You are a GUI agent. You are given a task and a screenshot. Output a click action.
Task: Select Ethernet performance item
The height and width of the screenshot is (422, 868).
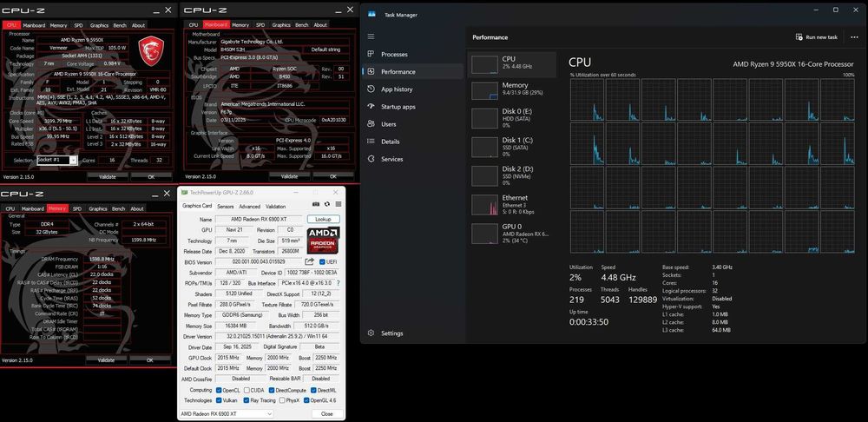pos(511,204)
